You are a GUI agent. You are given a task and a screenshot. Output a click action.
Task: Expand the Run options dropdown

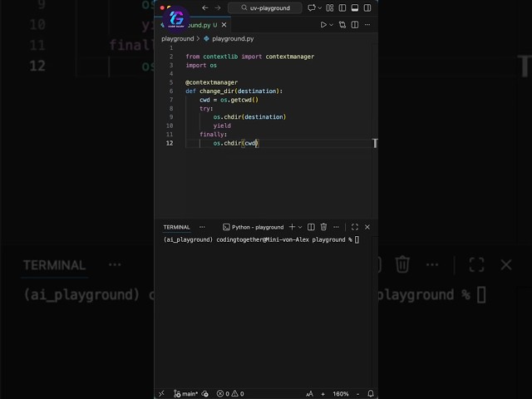331,25
